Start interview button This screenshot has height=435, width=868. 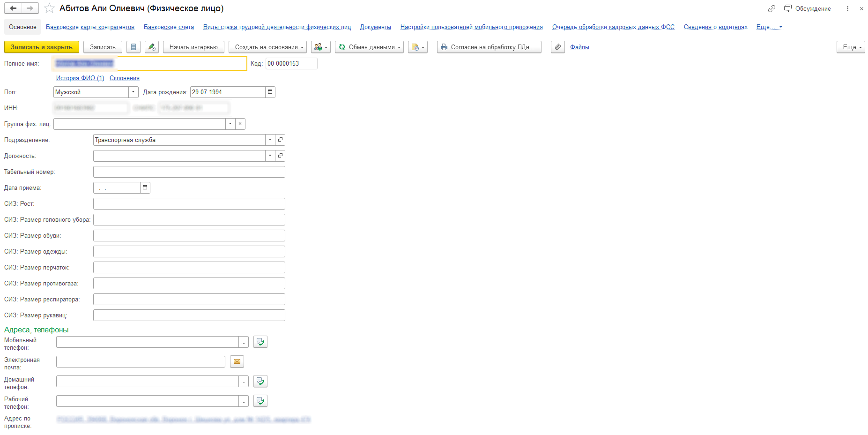click(x=193, y=47)
